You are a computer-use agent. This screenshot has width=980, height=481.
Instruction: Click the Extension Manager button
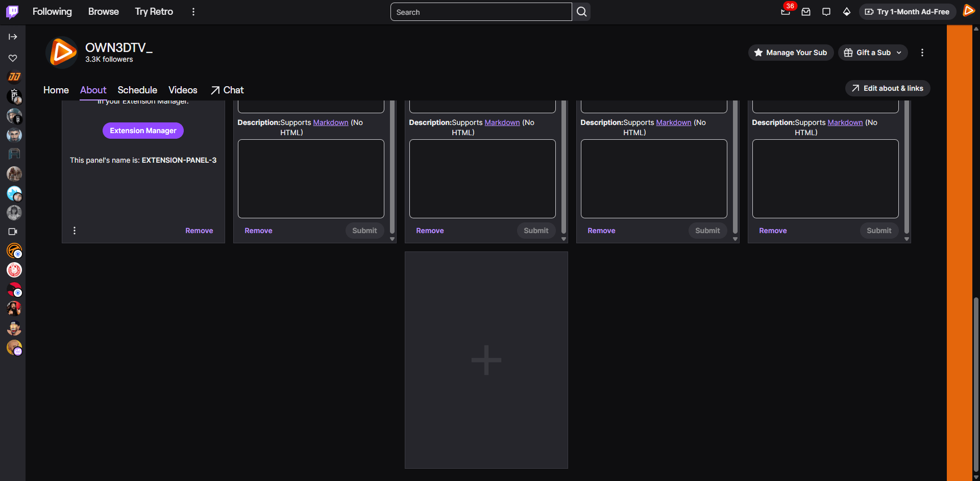click(x=143, y=131)
